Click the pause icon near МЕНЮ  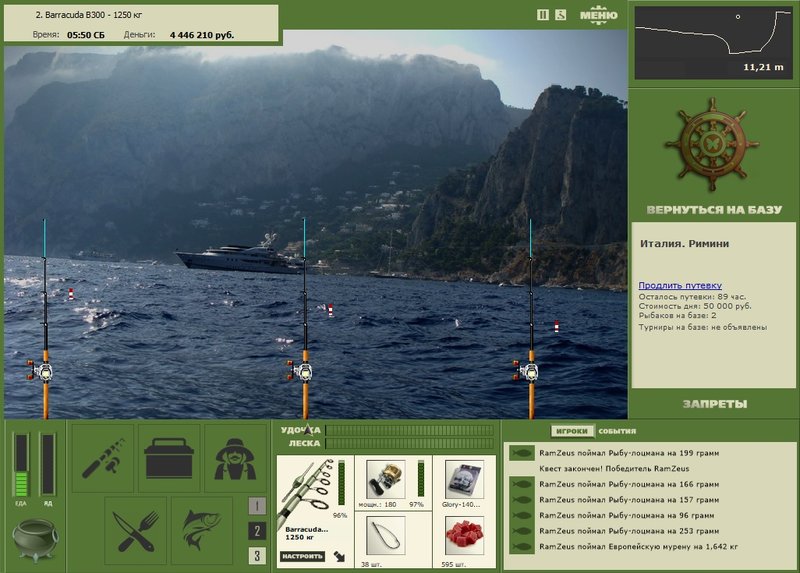click(543, 15)
